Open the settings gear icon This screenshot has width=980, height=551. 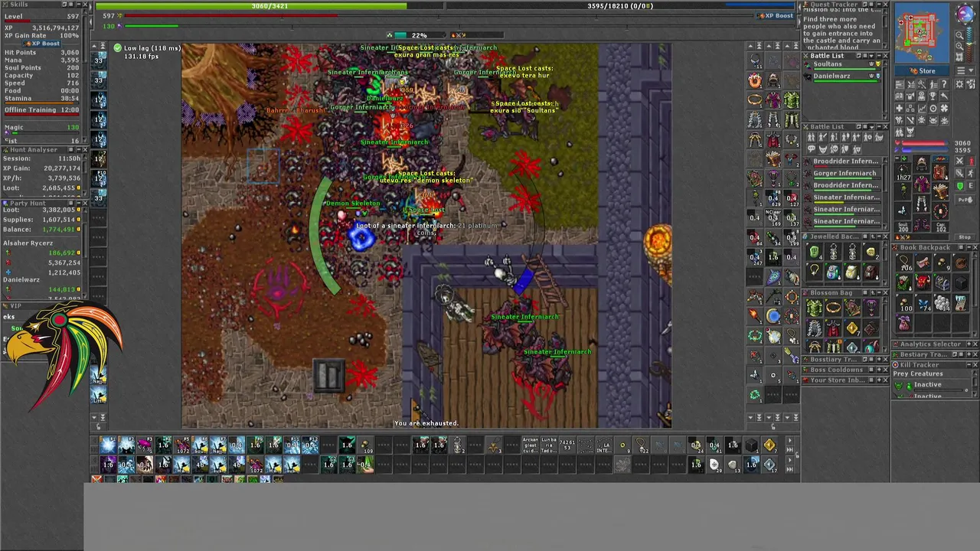(959, 84)
